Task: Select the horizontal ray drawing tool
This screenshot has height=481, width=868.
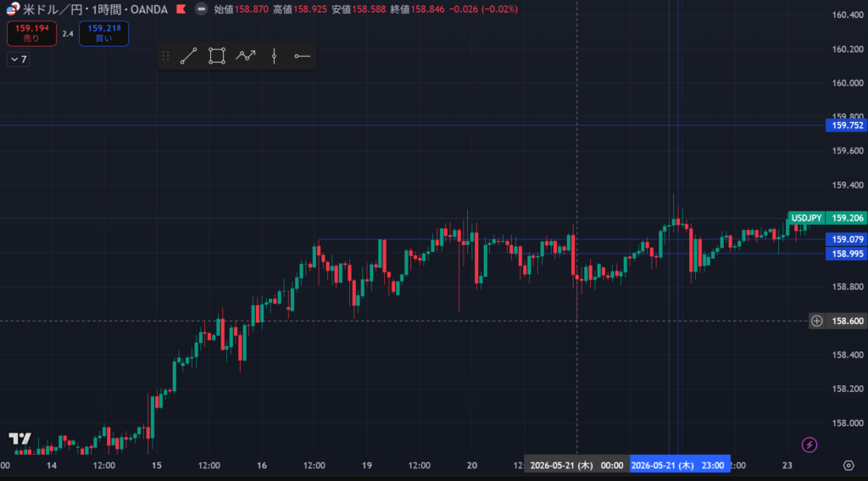Action: click(x=303, y=56)
